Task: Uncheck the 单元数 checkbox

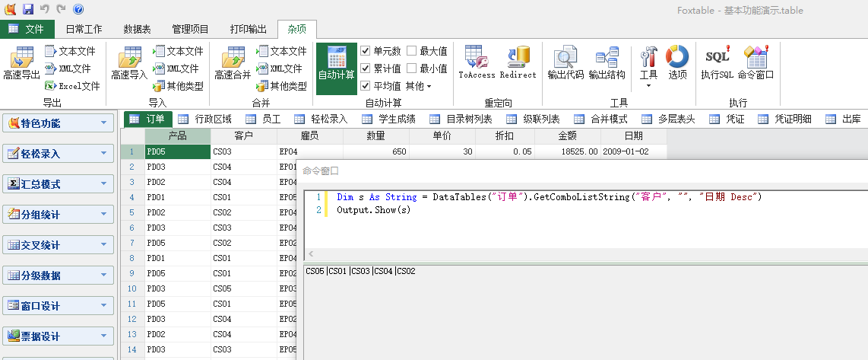Action: (366, 51)
